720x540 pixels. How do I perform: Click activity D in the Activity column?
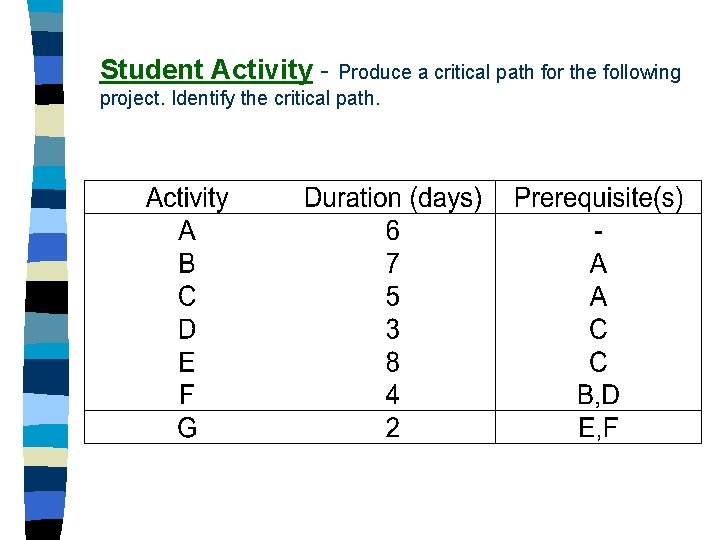[x=187, y=329]
